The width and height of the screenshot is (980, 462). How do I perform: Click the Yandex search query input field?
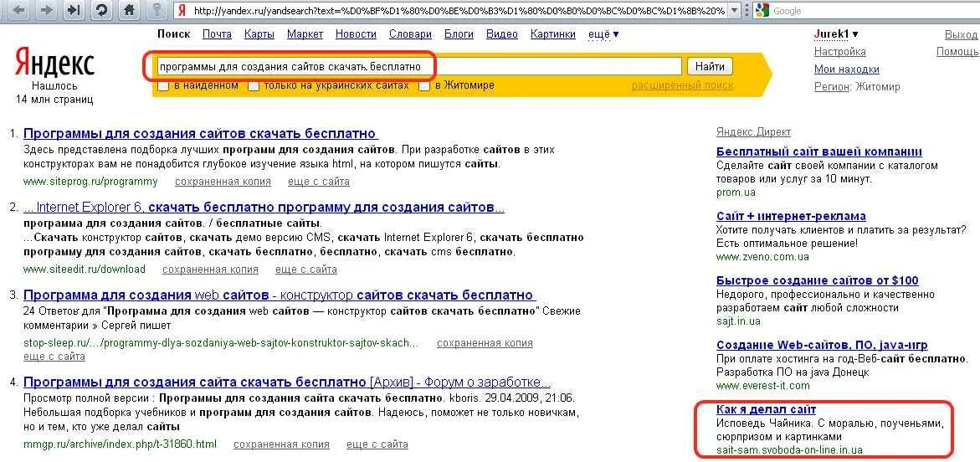pyautogui.click(x=418, y=66)
